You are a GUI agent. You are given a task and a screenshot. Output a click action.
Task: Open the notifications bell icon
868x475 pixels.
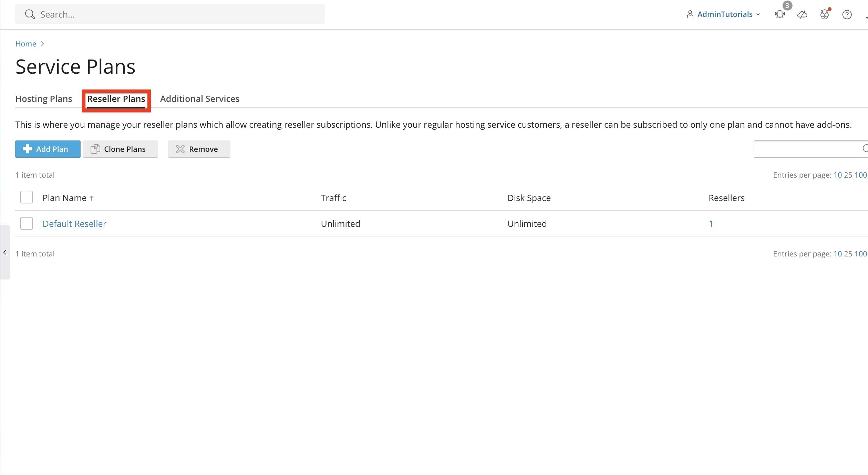click(x=780, y=14)
